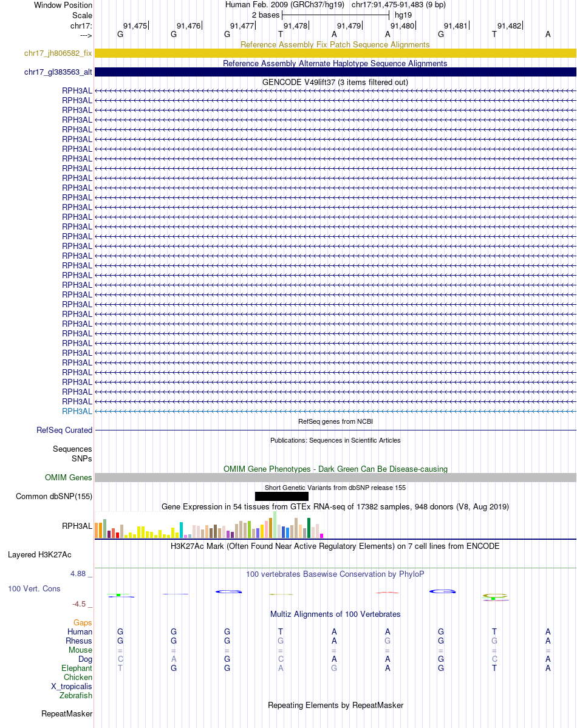
Task: Open 100 vertebrates Basewise Conservation by PhyloP title
Action: click(x=335, y=574)
